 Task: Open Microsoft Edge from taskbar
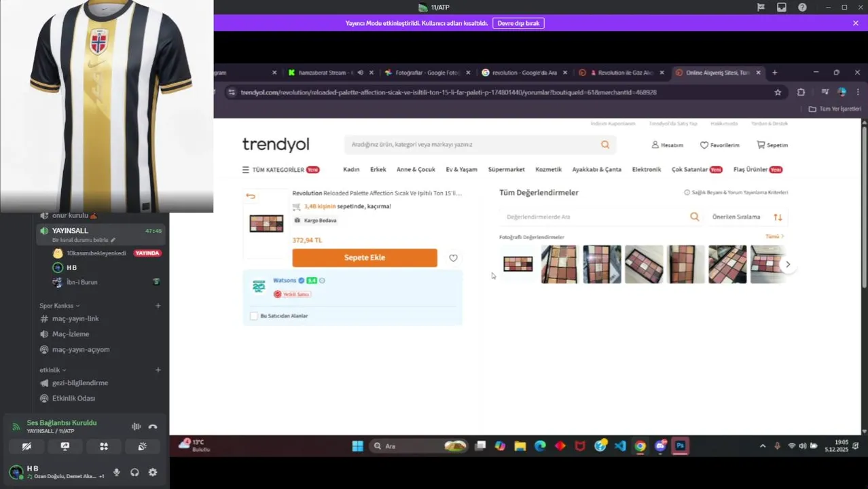pyautogui.click(x=540, y=446)
